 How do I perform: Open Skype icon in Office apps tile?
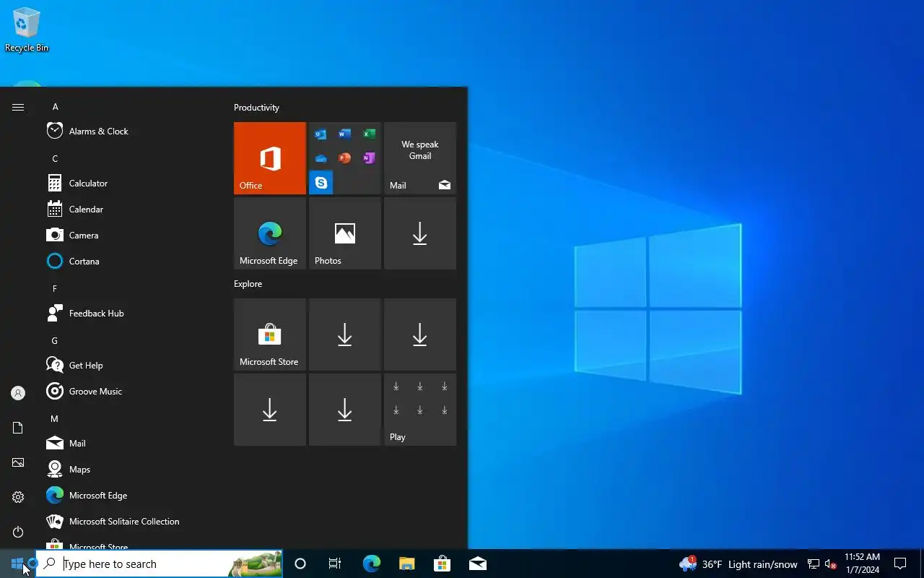321,183
